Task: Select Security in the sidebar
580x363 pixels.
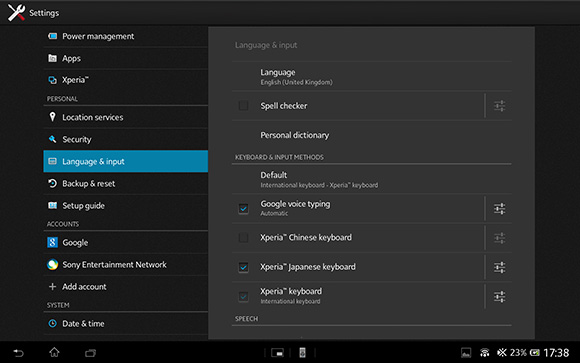Action: coord(126,139)
